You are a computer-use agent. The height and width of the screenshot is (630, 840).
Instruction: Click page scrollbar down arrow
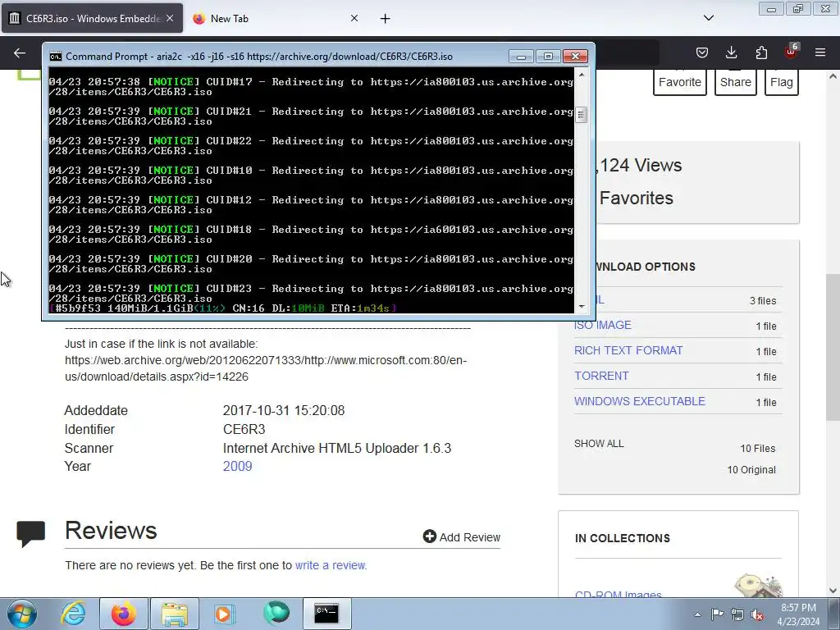(x=833, y=591)
